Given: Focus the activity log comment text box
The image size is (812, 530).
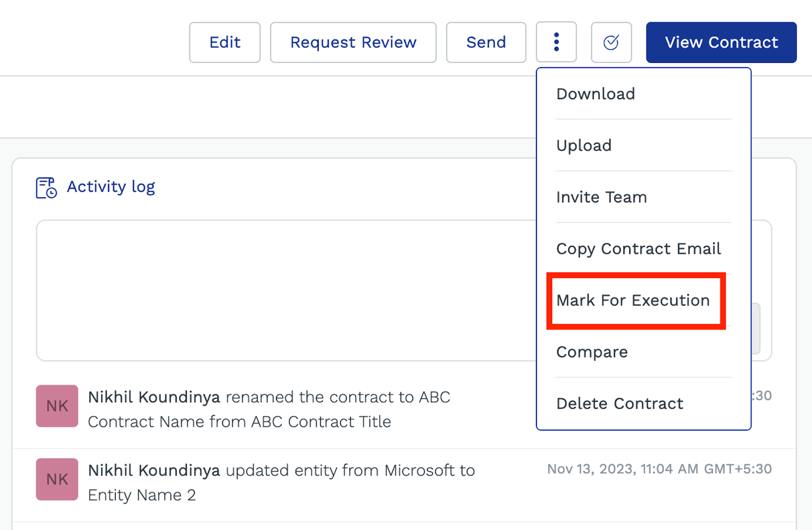Looking at the screenshot, I should point(284,290).
